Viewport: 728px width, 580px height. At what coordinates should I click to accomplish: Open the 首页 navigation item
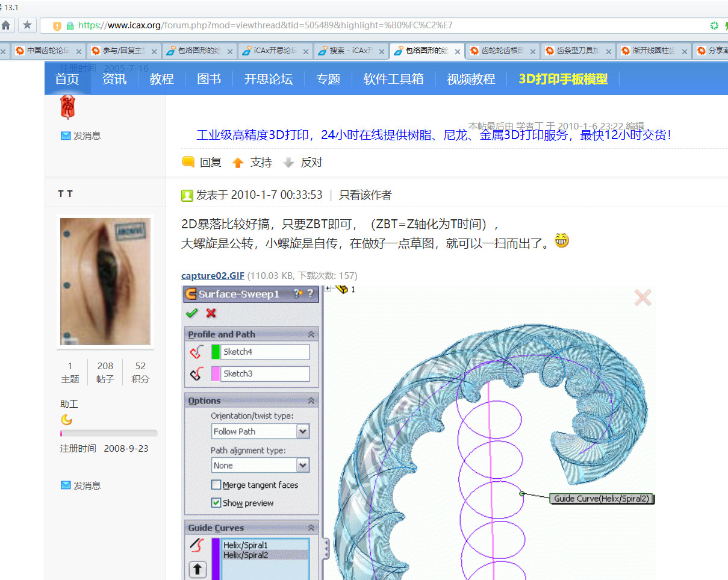(x=67, y=79)
